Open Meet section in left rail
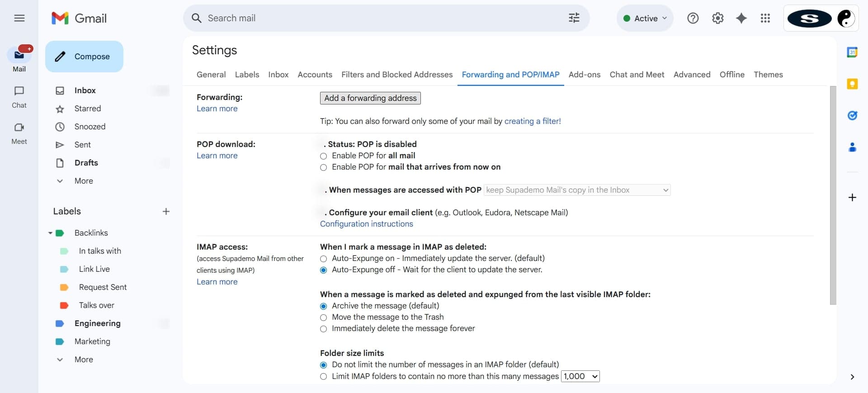The width and height of the screenshot is (868, 393). [19, 133]
